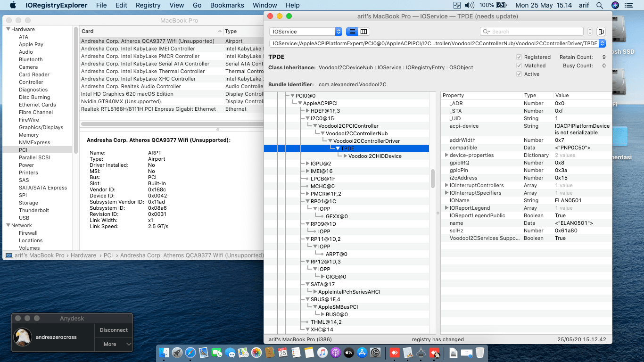Launch Launchpad from the dock
The height and width of the screenshot is (362, 644).
[x=177, y=353]
